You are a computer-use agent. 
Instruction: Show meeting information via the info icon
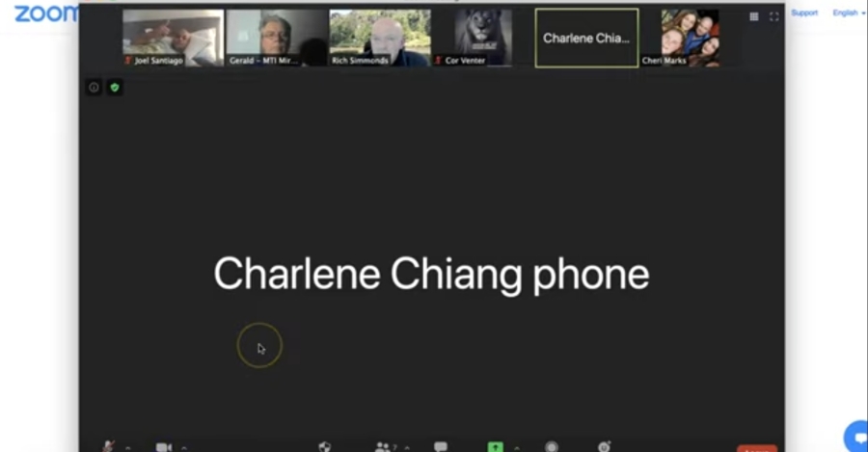95,88
